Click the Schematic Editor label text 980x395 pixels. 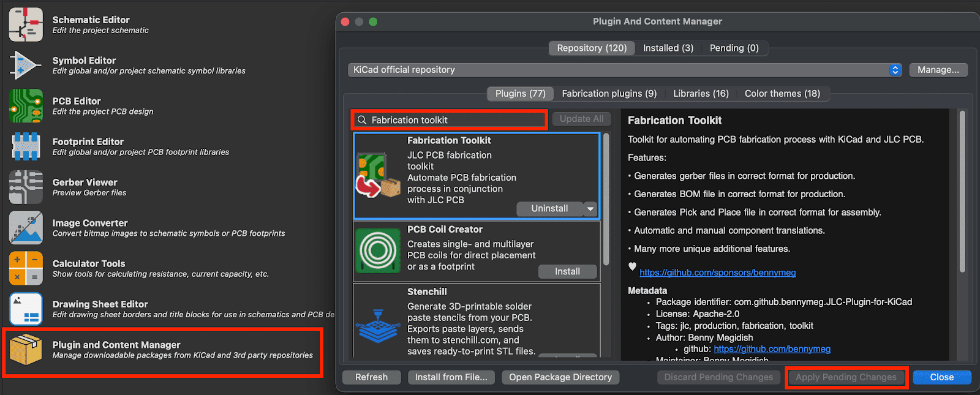click(x=91, y=20)
